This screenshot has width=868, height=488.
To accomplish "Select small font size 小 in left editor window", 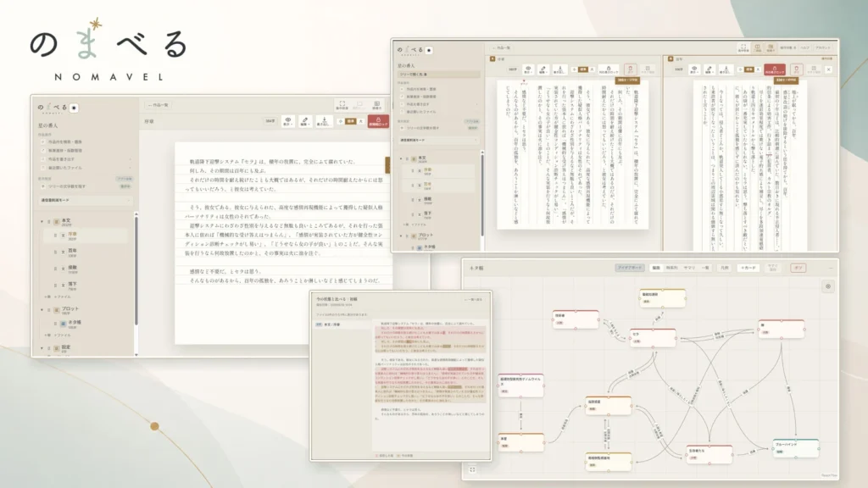I will pyautogui.click(x=341, y=121).
